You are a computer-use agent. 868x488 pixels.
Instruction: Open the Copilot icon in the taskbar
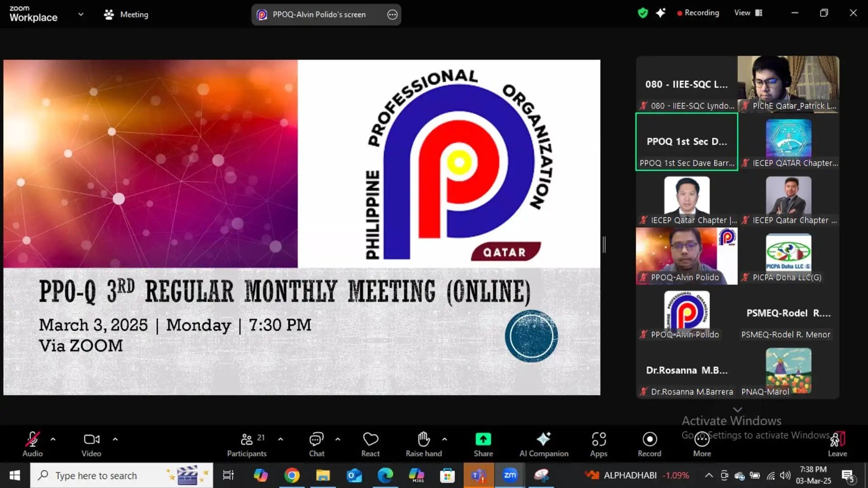[x=260, y=475]
